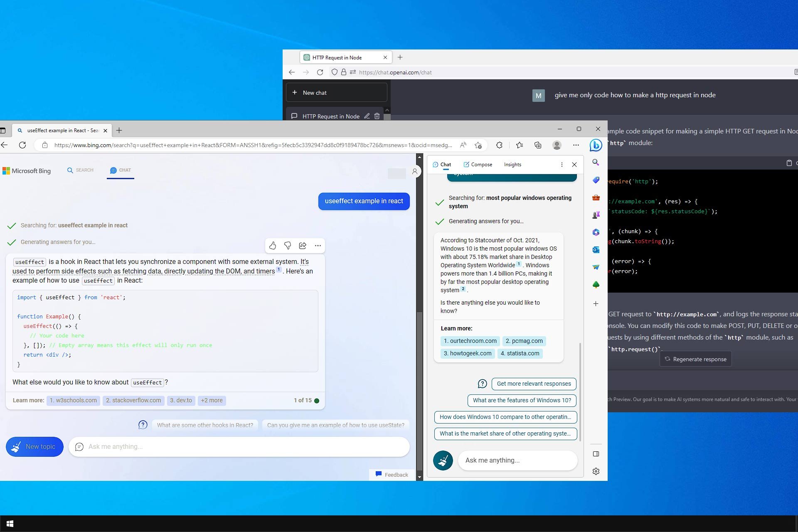Open Microsoft 365 sidebar icon

[x=596, y=232]
